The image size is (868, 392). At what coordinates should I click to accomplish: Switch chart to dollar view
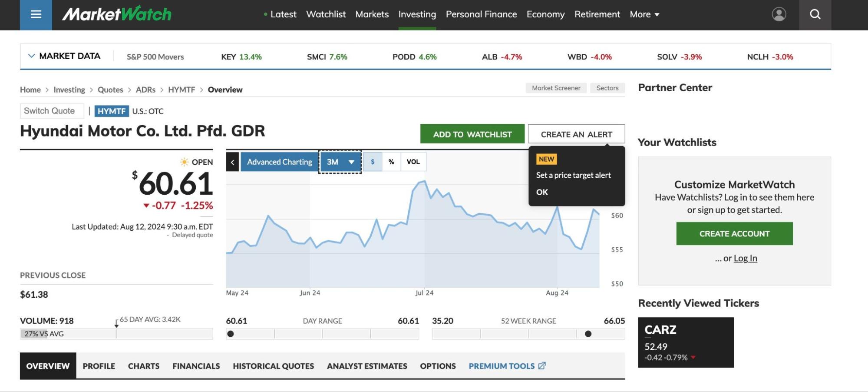pos(373,162)
